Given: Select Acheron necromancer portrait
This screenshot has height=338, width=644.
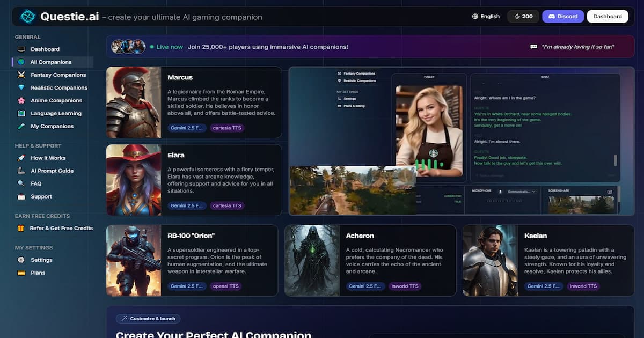Looking at the screenshot, I should pyautogui.click(x=312, y=261).
